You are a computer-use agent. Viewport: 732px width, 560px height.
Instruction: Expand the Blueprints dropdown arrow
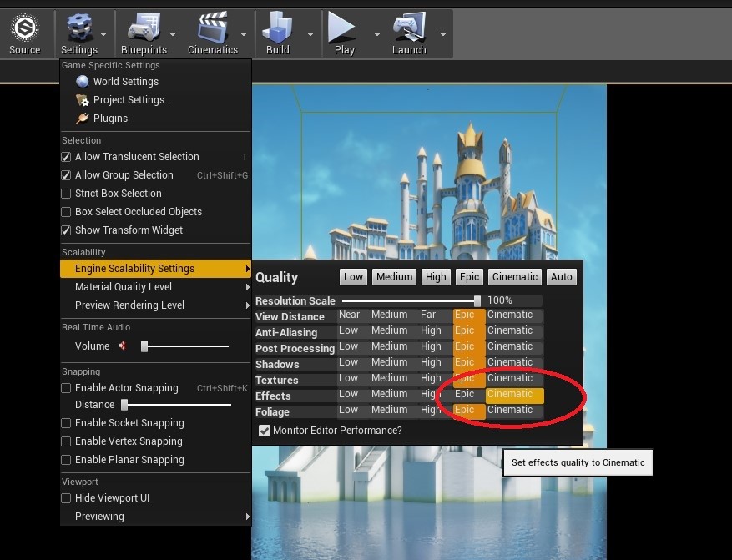[x=173, y=34]
